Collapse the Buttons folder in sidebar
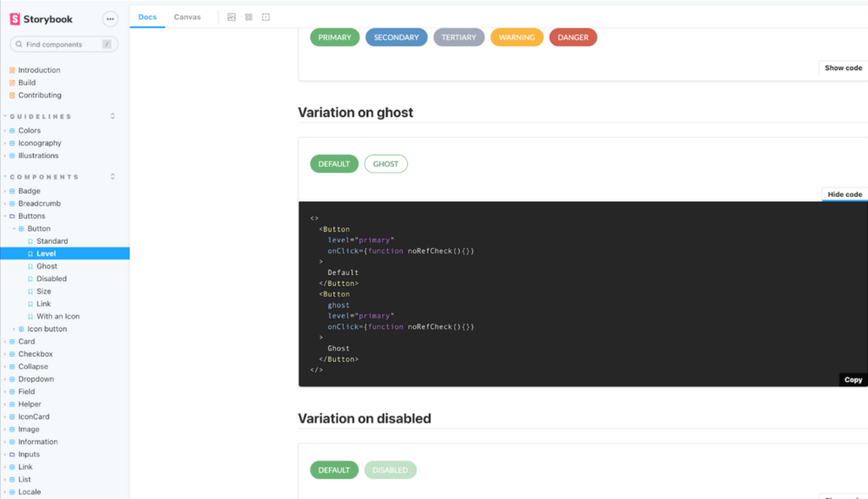This screenshot has width=868, height=499. point(31,216)
